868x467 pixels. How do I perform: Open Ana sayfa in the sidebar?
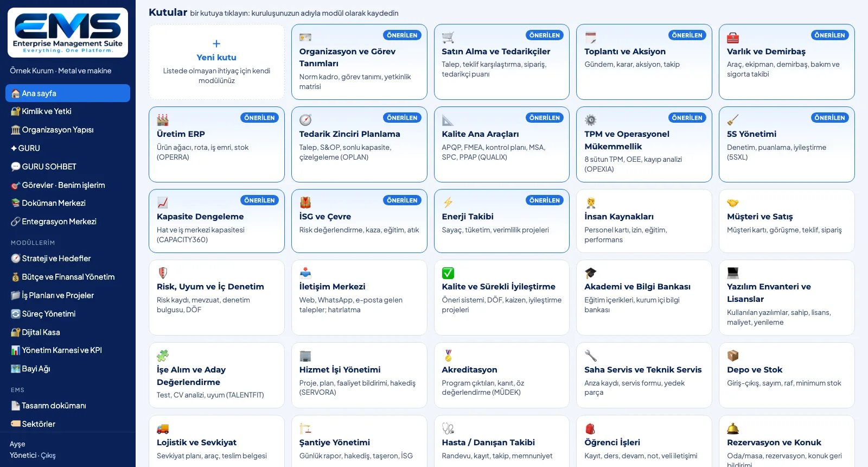[68, 93]
